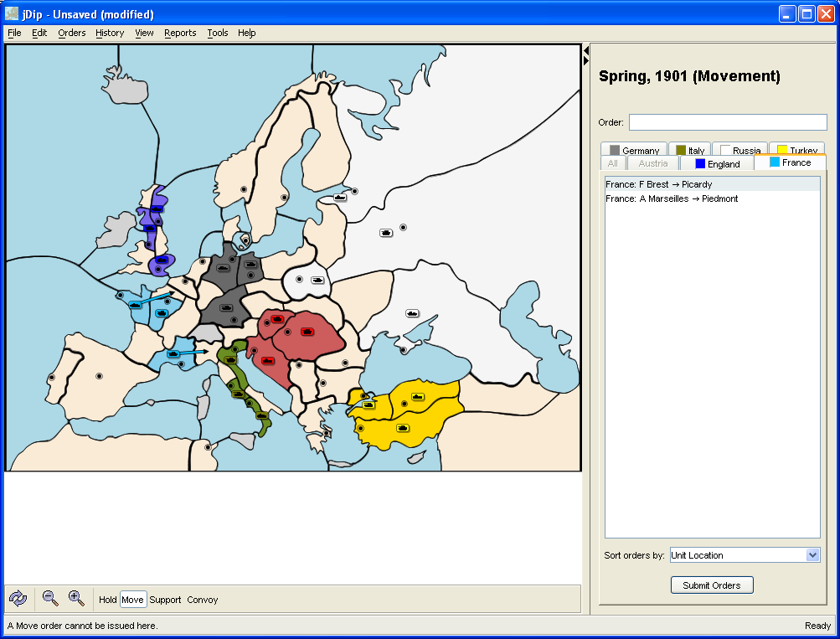Select the Italian army in Venice
This screenshot has height=639, width=840.
[231, 360]
